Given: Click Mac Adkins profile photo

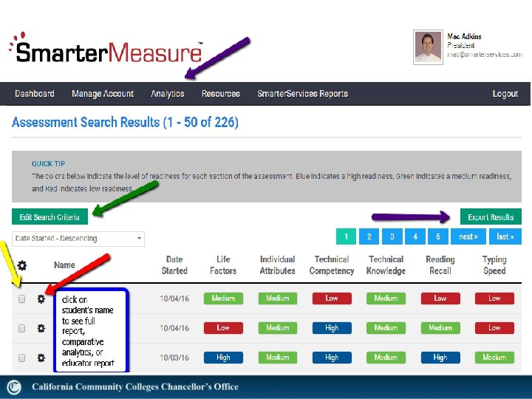Looking at the screenshot, I should pos(428,47).
